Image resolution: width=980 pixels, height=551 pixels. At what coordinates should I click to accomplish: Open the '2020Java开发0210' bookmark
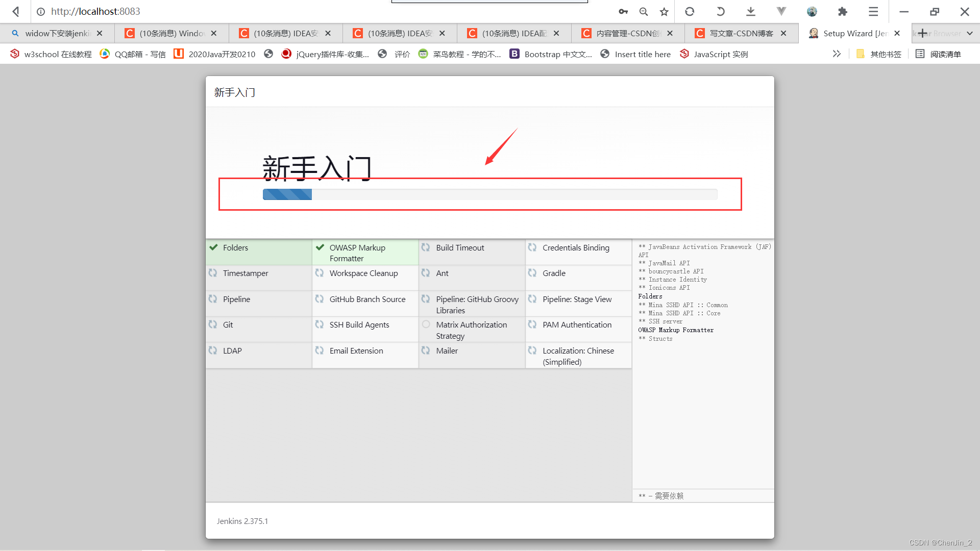[x=214, y=54]
